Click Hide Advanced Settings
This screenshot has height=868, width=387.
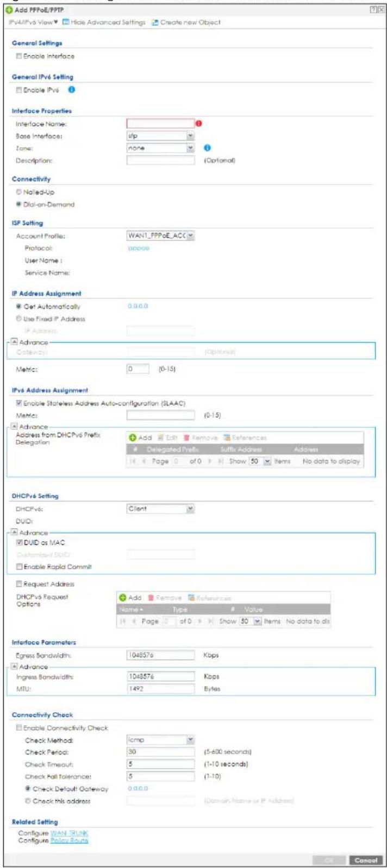point(108,22)
